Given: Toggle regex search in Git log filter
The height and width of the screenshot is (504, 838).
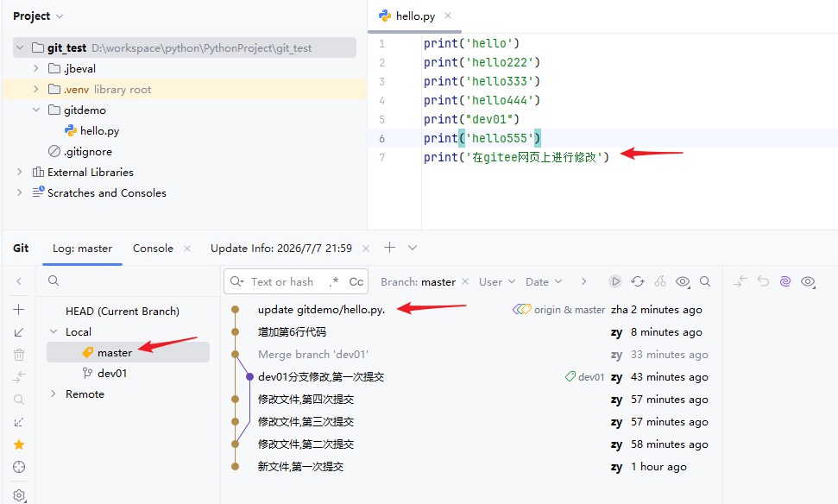Looking at the screenshot, I should (x=334, y=281).
